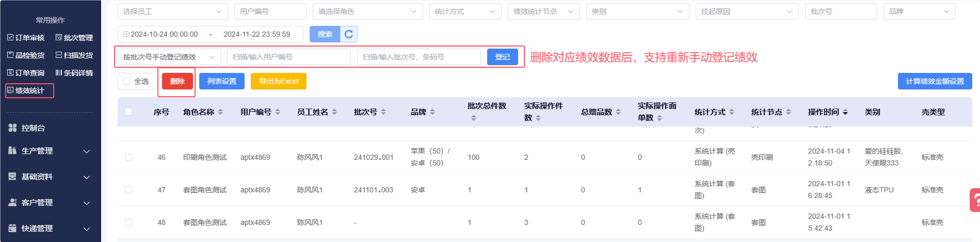Open the 订单查询 shortcut
Screen dimensions: 980x242
[26, 73]
